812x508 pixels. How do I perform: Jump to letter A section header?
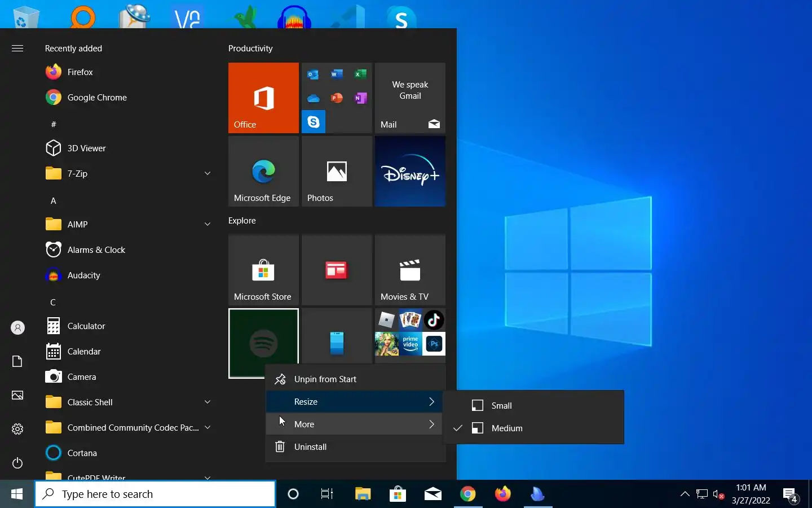pos(54,200)
